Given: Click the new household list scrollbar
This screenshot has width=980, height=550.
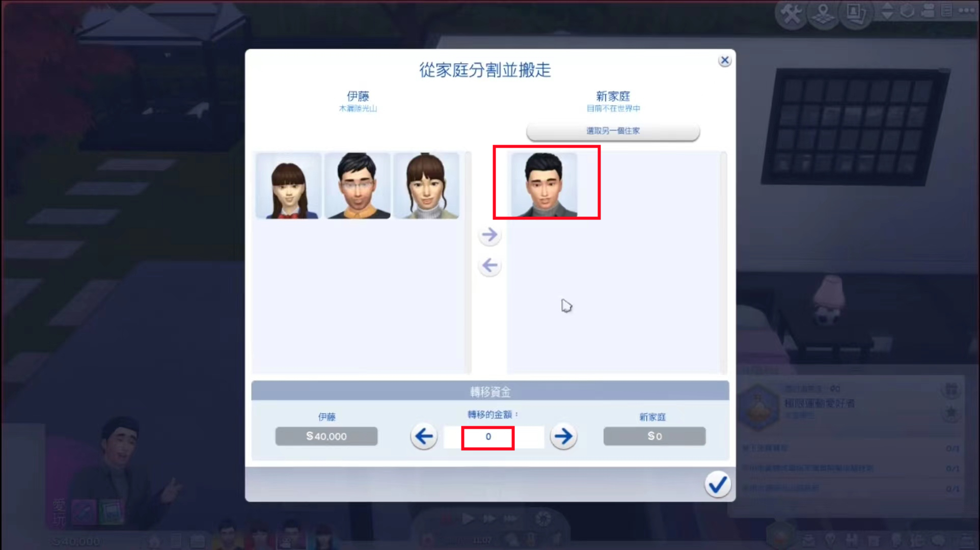Looking at the screenshot, I should pos(723,263).
